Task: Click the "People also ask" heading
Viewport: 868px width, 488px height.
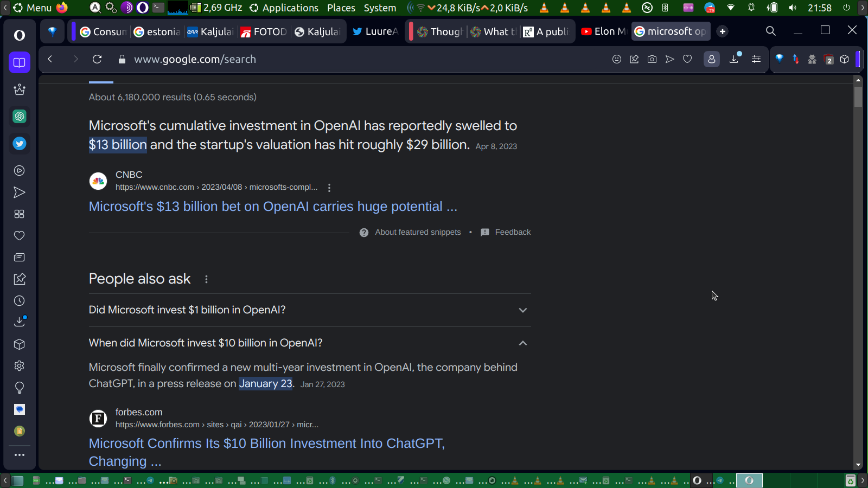Action: coord(139,279)
